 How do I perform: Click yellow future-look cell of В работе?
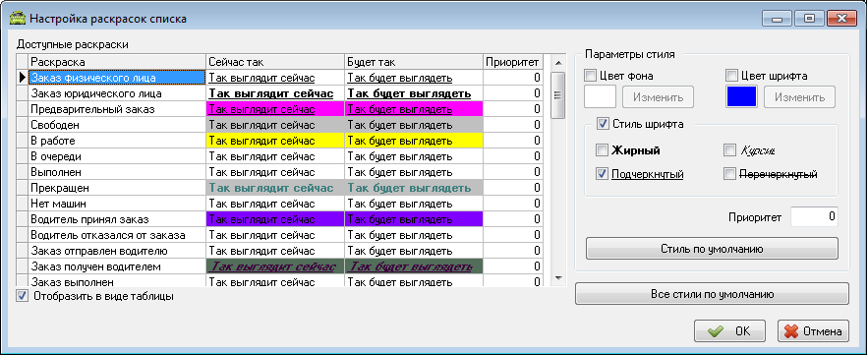[x=414, y=141]
